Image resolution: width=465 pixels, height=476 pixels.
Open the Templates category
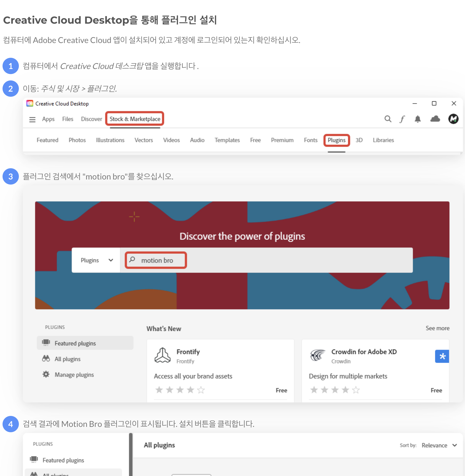point(227,140)
